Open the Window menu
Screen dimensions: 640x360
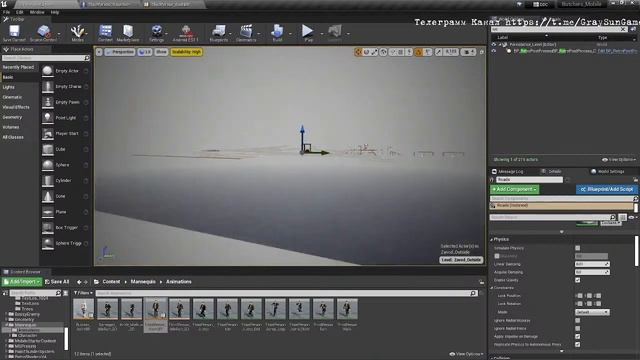click(x=37, y=12)
